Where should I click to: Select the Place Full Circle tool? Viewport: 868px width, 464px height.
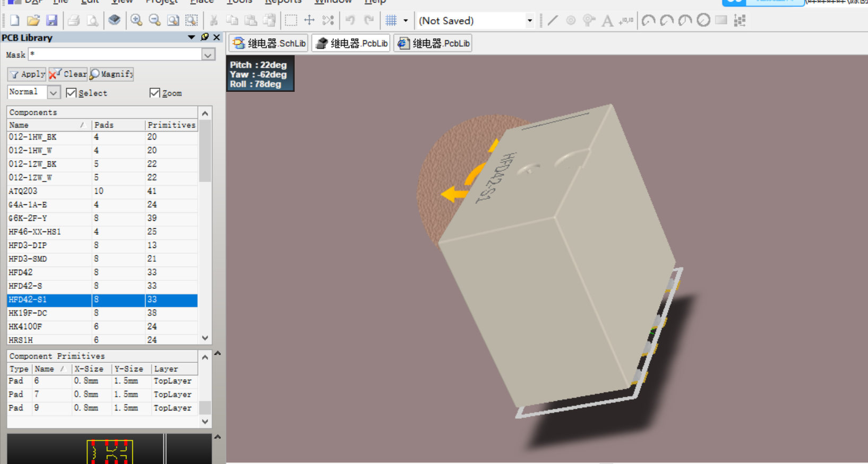703,21
